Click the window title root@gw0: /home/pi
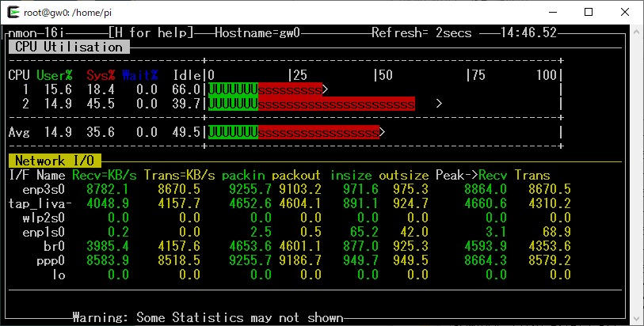 (68, 13)
